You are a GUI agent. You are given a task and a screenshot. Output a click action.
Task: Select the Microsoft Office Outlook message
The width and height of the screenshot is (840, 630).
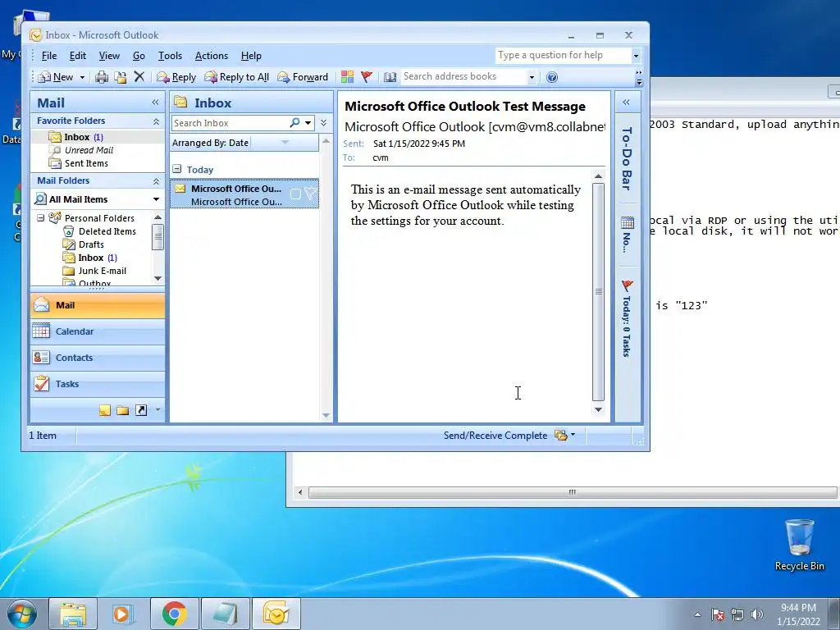tap(244, 195)
